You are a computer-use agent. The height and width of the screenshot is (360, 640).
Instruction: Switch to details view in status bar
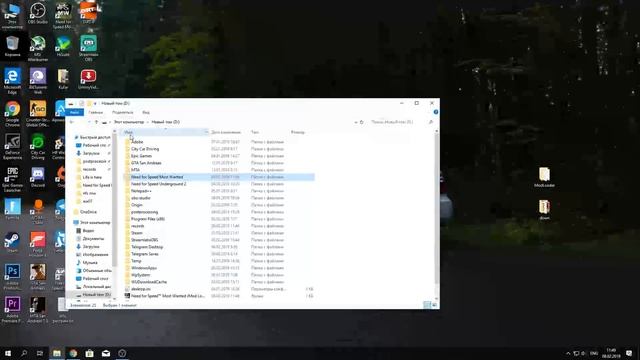pyautogui.click(x=427, y=305)
